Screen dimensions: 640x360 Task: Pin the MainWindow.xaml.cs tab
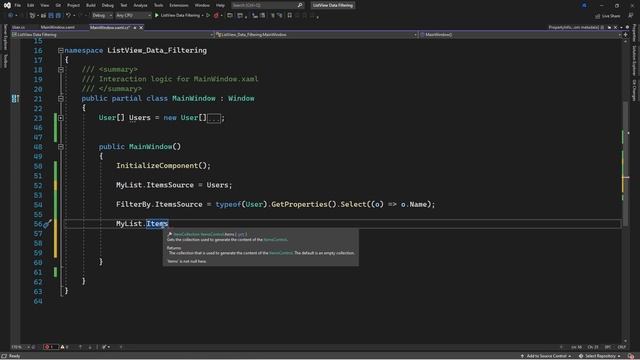coord(135,27)
